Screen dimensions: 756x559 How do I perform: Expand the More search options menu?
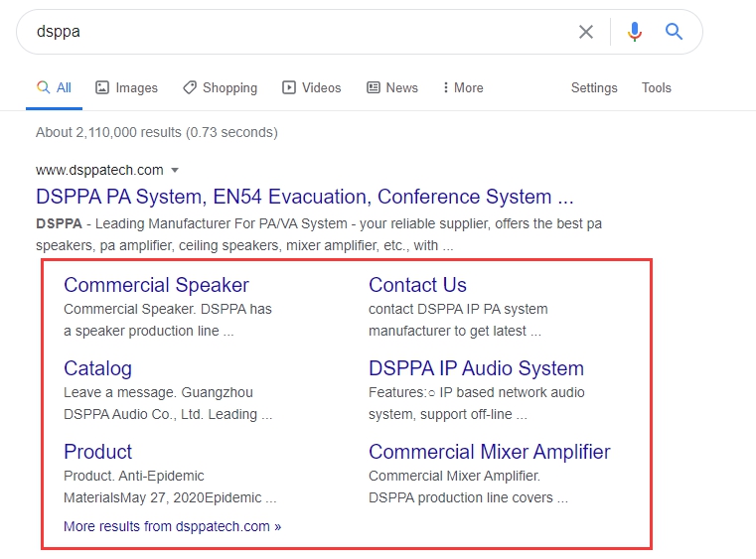(x=463, y=87)
